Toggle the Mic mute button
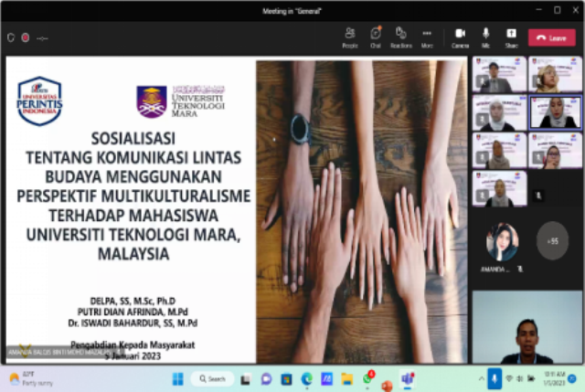The width and height of the screenshot is (585, 392). tap(485, 38)
